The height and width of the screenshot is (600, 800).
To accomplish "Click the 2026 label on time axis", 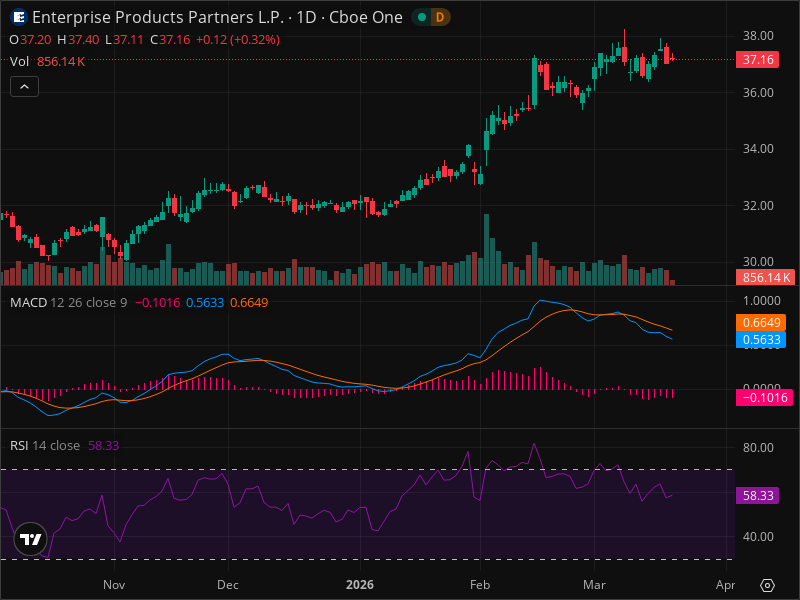I will pos(360,585).
